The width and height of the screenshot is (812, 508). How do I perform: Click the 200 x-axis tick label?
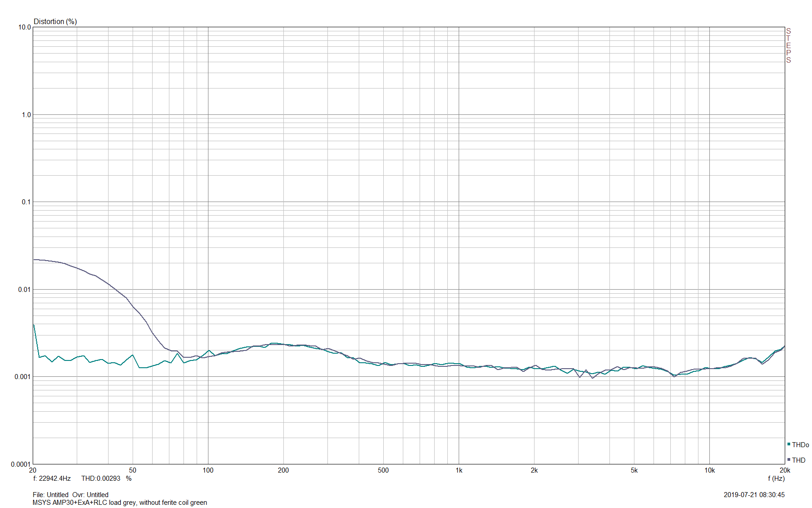pyautogui.click(x=283, y=470)
